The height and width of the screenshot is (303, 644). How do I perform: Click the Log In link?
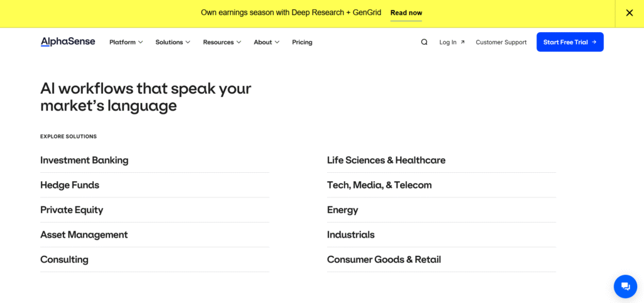point(452,42)
